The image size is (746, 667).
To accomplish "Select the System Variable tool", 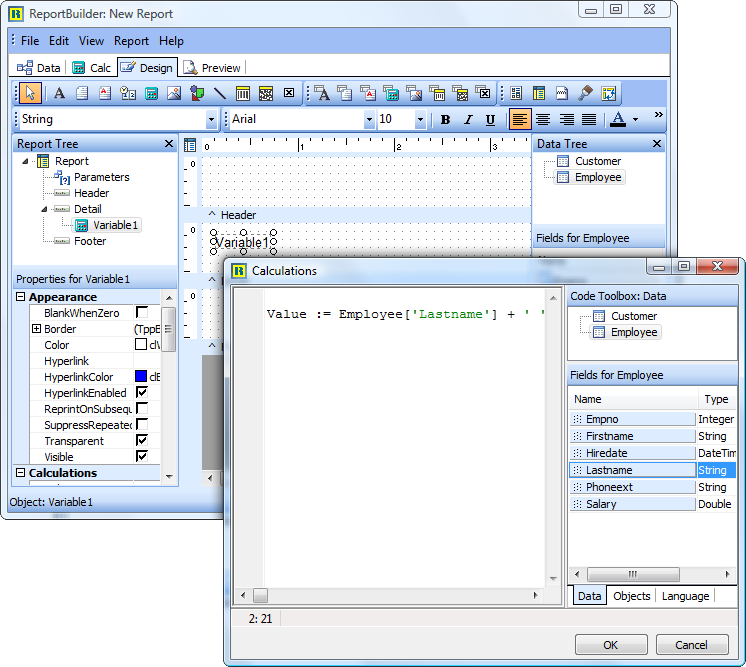I will coord(128,93).
